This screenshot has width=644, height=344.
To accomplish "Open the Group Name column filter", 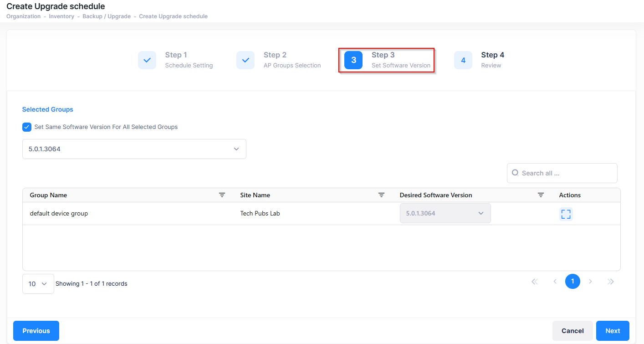I will 222,195.
